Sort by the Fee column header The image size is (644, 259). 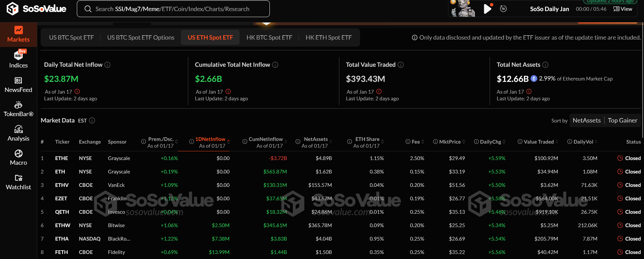[x=415, y=142]
